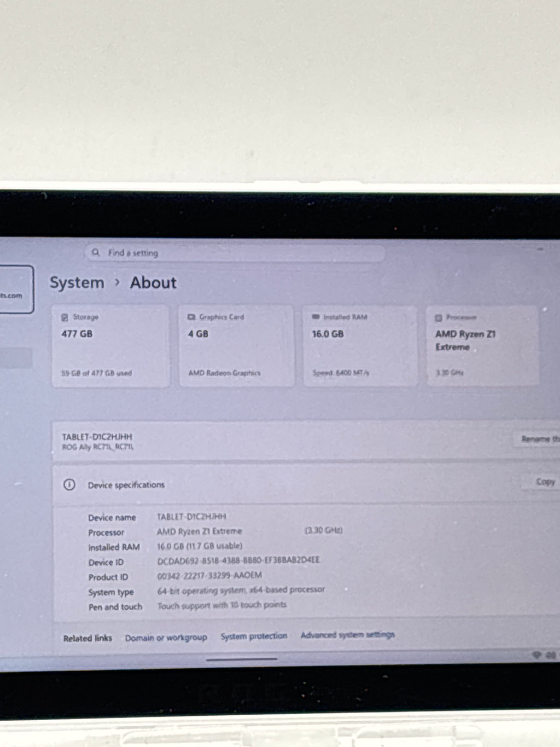This screenshot has width=560, height=747.
Task: Click the Installed RAM icon
Action: pos(316,317)
